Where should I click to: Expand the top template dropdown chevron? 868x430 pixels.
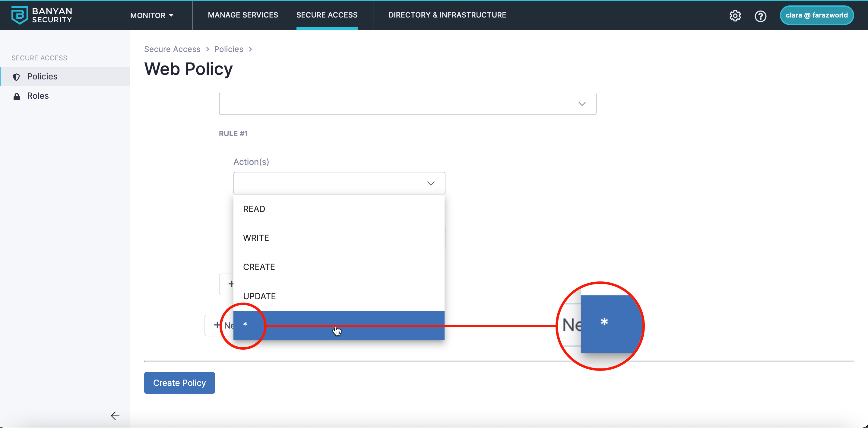[x=581, y=104]
